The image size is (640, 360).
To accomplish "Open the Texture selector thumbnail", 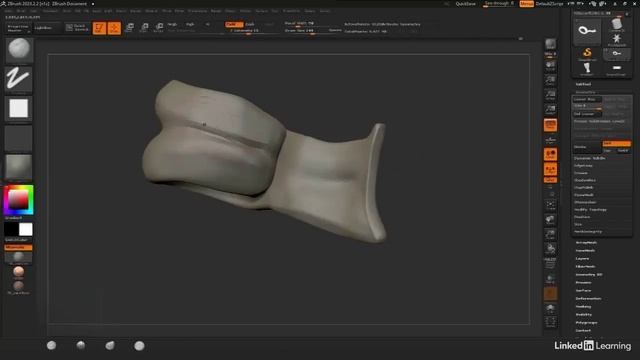I will coord(19,138).
